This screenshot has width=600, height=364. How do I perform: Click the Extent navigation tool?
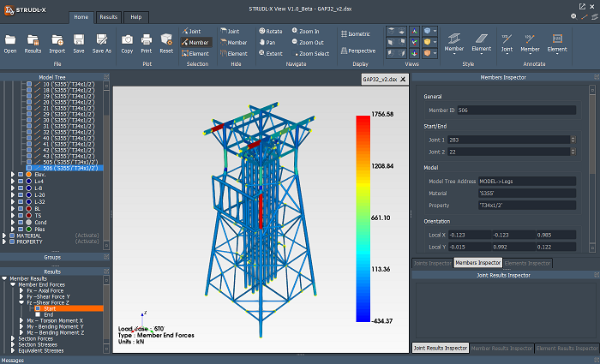pyautogui.click(x=271, y=53)
